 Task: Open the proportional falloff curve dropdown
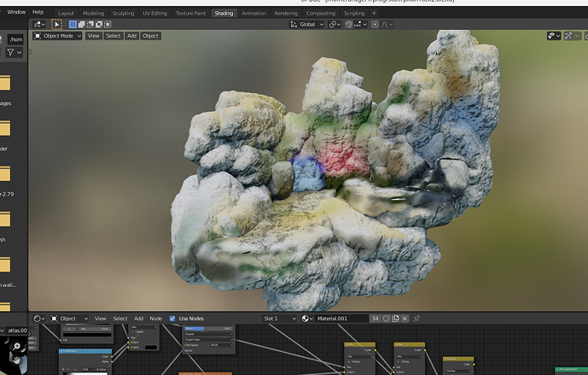387,25
